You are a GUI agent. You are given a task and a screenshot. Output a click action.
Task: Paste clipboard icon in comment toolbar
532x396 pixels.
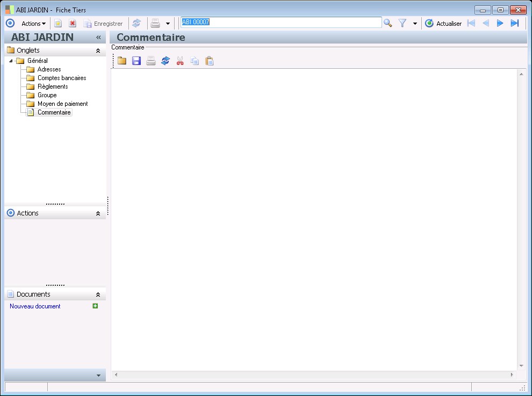tap(210, 61)
